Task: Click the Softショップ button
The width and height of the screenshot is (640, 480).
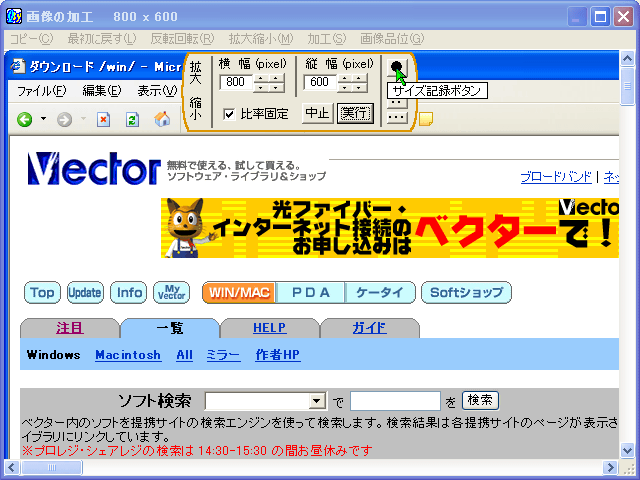Action: point(466,292)
